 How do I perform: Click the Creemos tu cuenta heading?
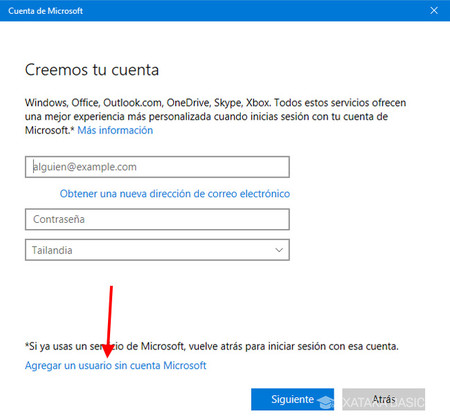tap(92, 70)
